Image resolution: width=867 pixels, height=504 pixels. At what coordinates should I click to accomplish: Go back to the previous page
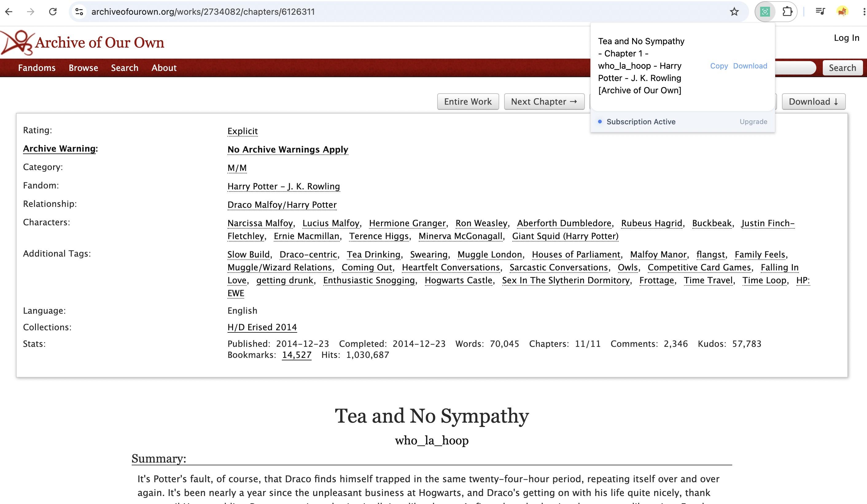(9, 12)
